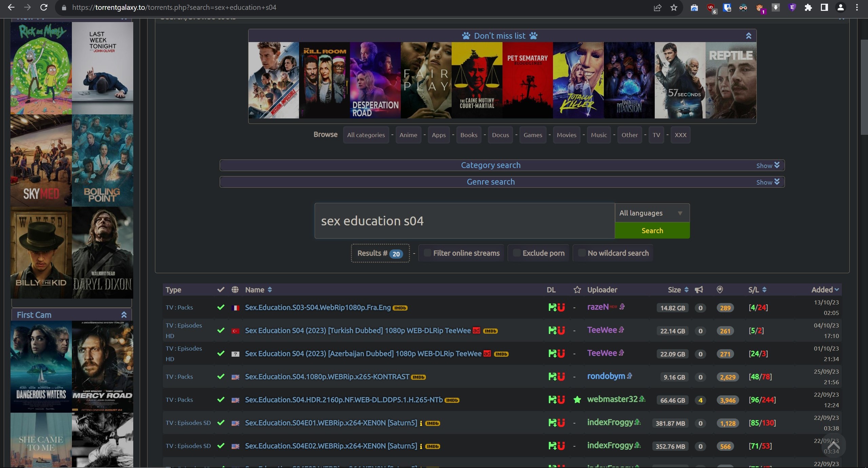Click the French flag on the S03-S04 pack row
Screen dimensions: 868x468
(x=235, y=308)
